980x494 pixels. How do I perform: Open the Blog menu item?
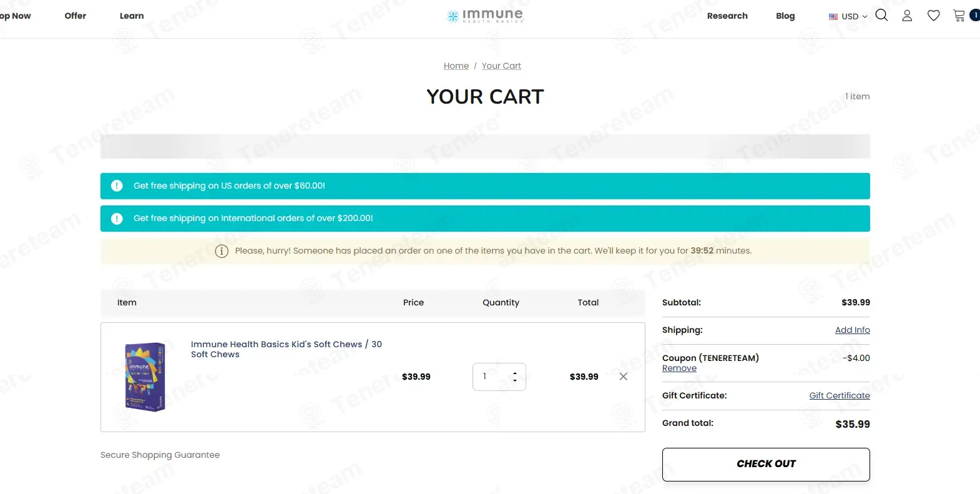[x=785, y=16]
